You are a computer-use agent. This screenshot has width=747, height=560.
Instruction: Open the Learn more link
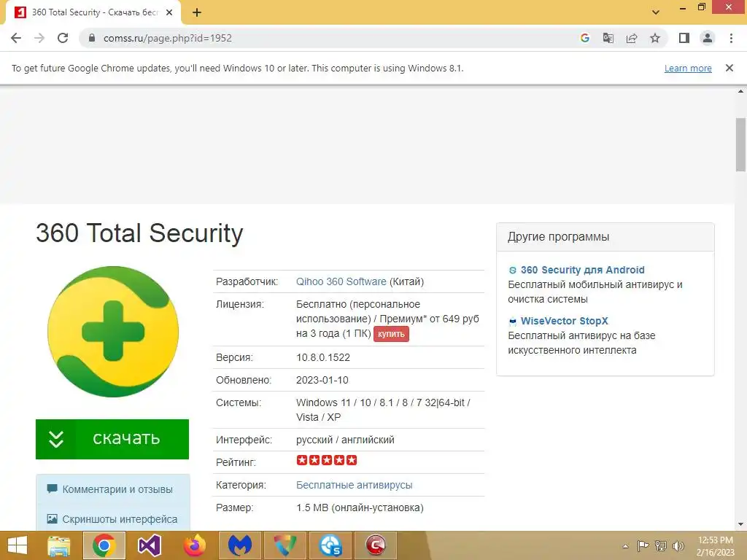(x=688, y=68)
